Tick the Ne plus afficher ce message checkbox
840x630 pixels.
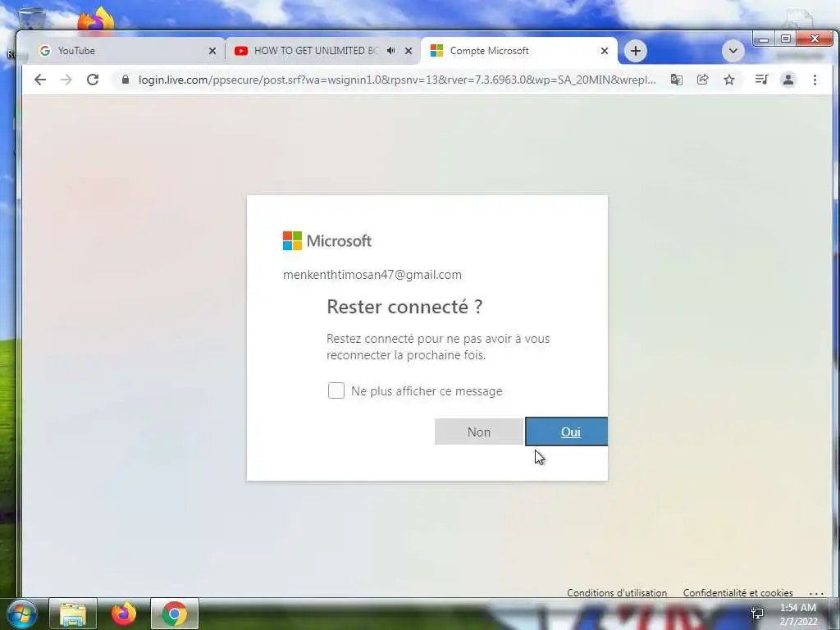336,390
